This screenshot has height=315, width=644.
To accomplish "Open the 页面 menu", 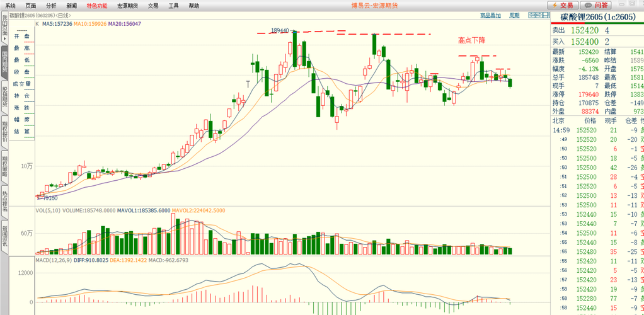I will point(31,6).
